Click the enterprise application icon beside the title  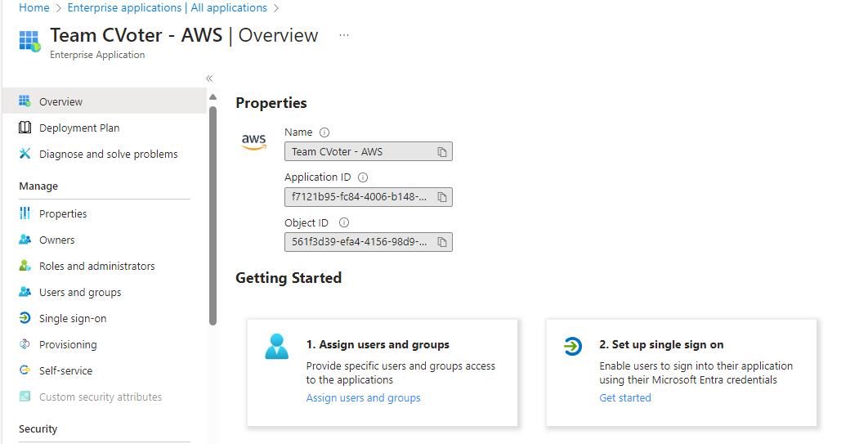[x=30, y=41]
